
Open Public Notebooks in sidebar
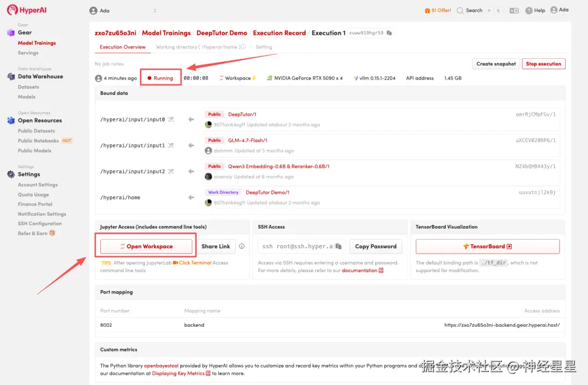click(38, 140)
